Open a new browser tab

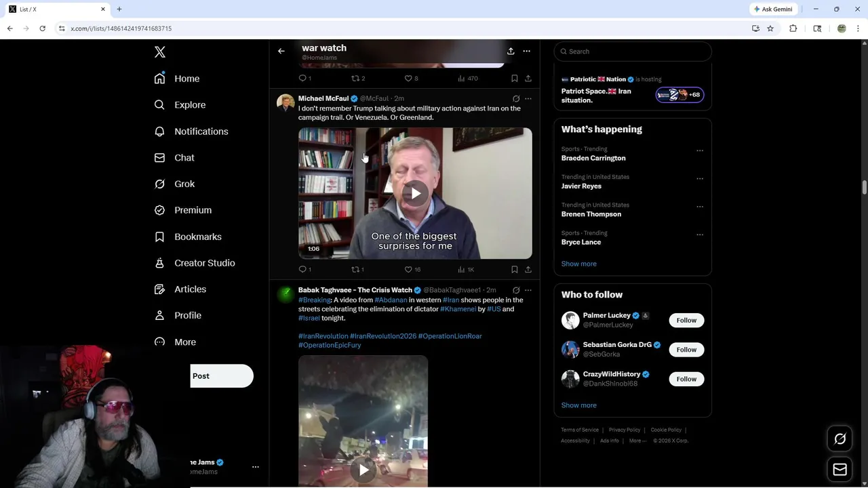click(x=119, y=9)
